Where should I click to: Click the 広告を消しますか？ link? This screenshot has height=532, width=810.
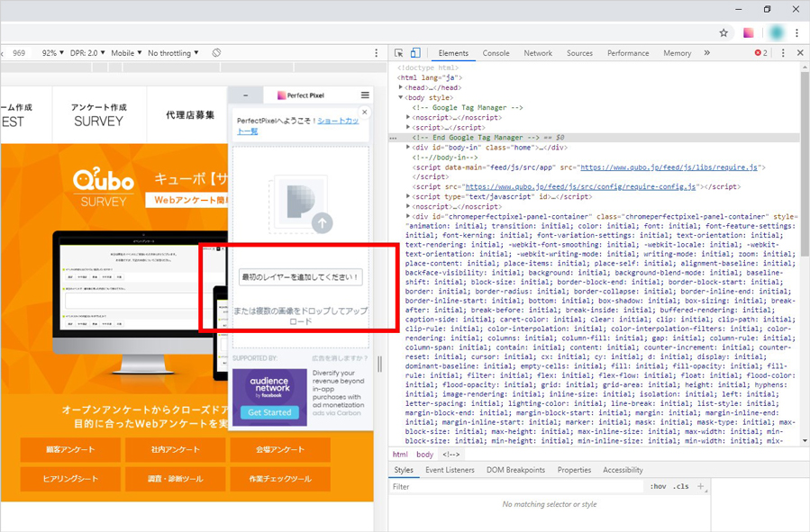[x=340, y=358]
